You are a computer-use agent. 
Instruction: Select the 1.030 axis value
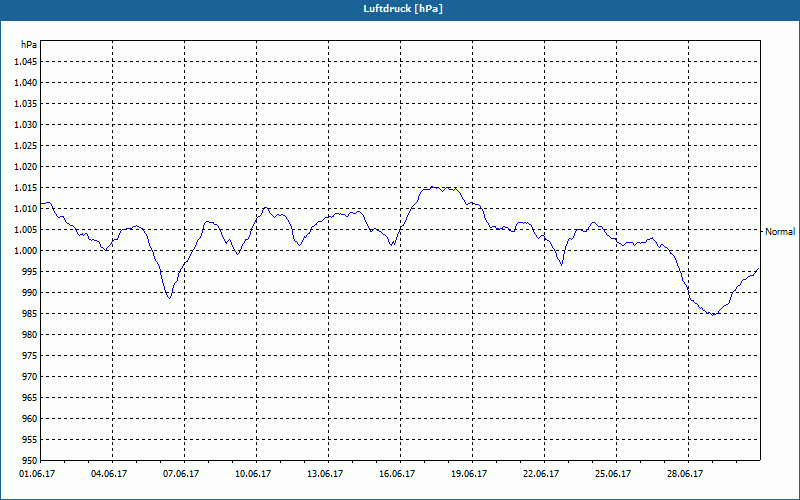[x=26, y=124]
